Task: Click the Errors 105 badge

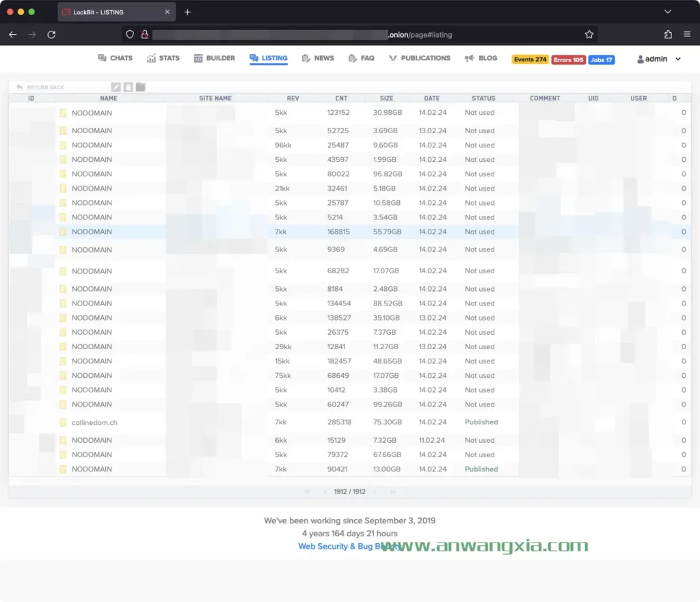Action: click(568, 59)
